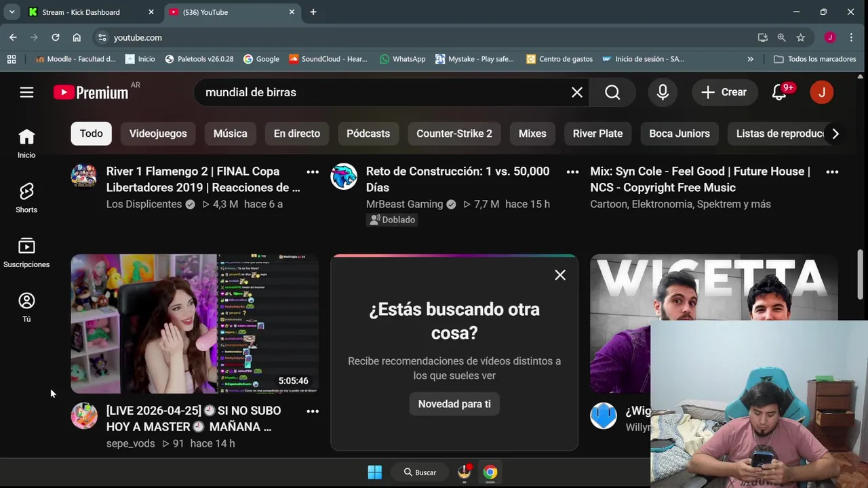Open the Crear upload button
Screen dimensions: 868x488
pyautogui.click(x=724, y=92)
